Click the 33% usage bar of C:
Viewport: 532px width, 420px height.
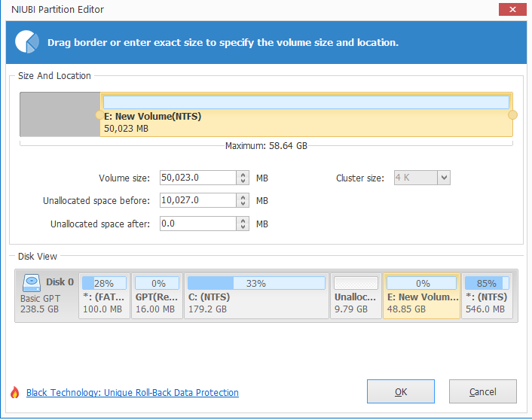point(256,283)
